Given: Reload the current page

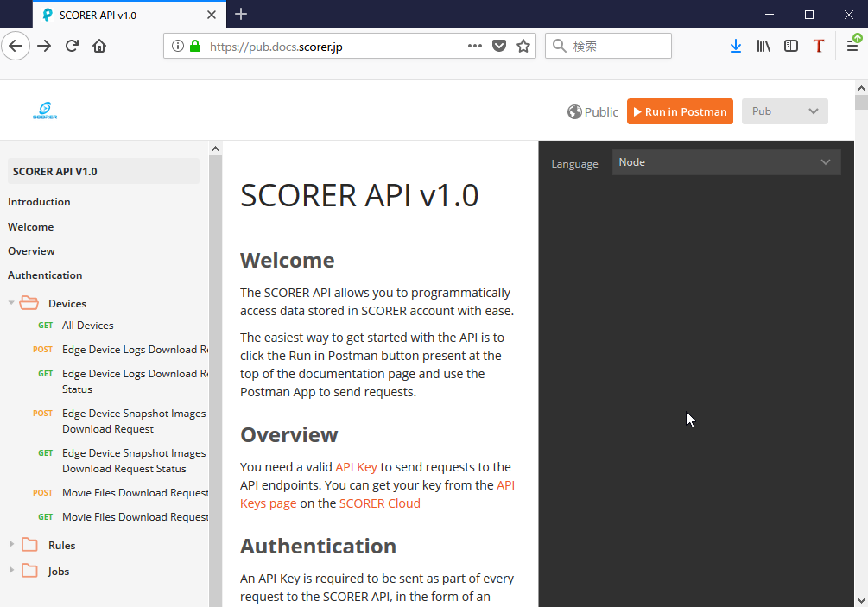Looking at the screenshot, I should pos(72,46).
